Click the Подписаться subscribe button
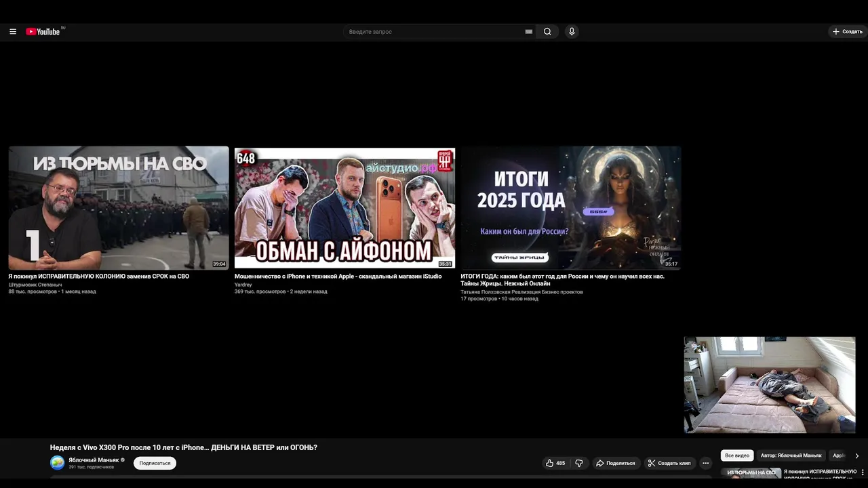 (155, 463)
